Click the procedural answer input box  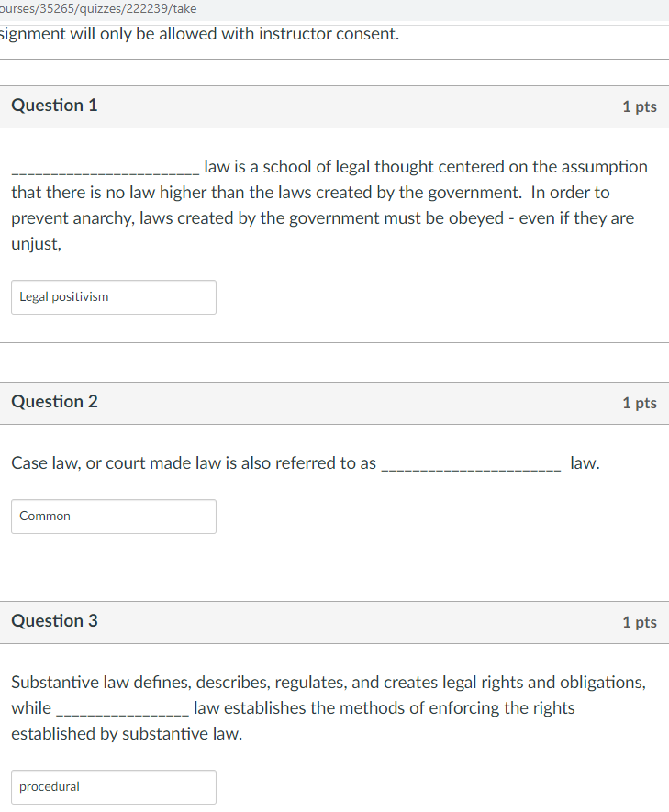[x=113, y=787]
